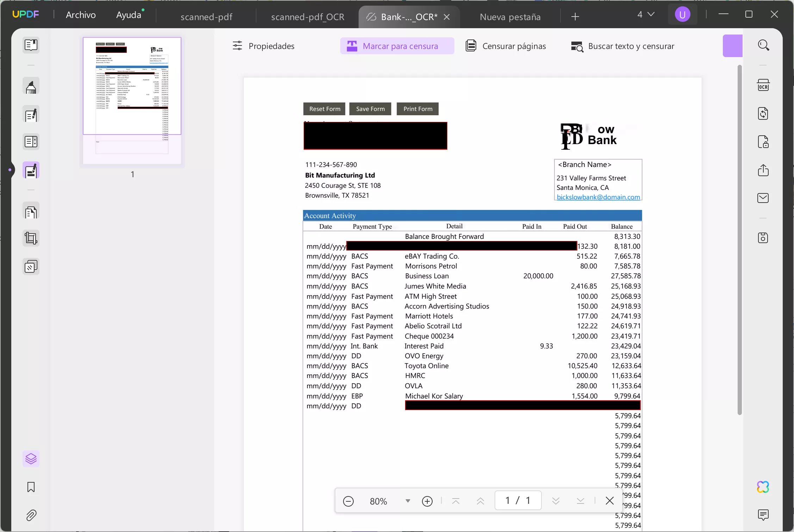Image resolution: width=794 pixels, height=532 pixels.
Task: Click the Save as other icon
Action: coord(763,238)
